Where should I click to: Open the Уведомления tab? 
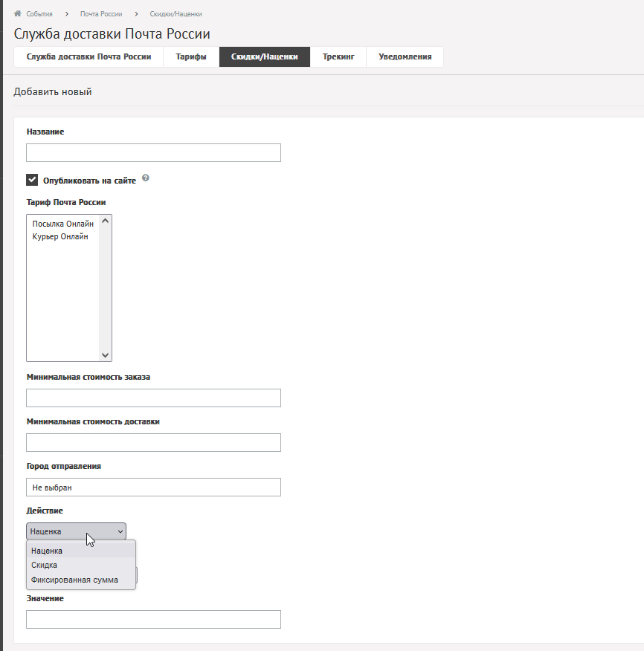click(405, 57)
